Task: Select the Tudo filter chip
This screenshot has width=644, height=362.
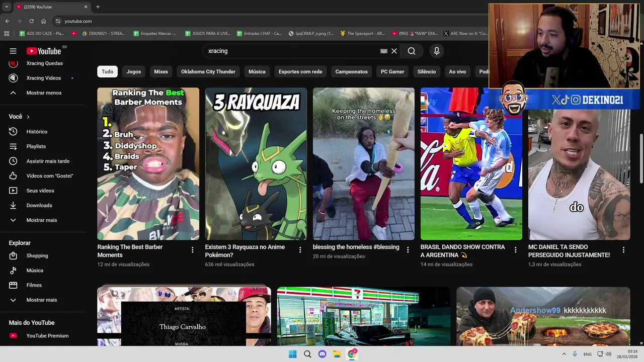Action: (x=108, y=71)
